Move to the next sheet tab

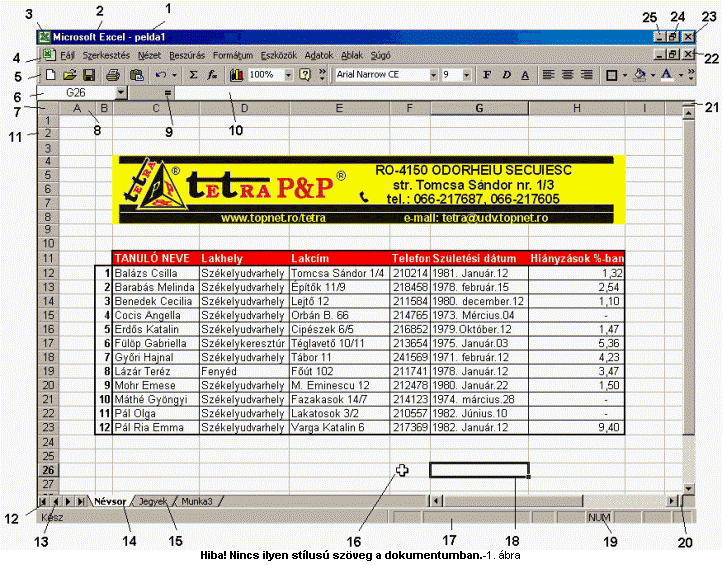coord(68,501)
